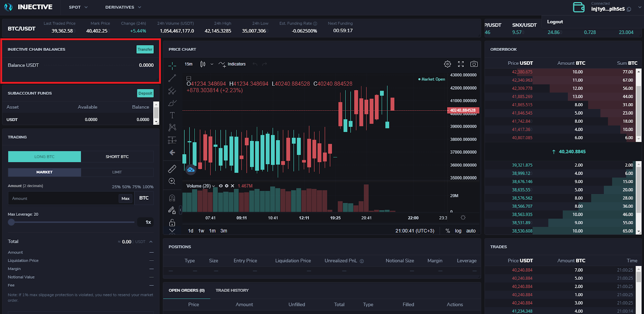The image size is (644, 314).
Task: Open chart settings gear
Action: point(448,64)
